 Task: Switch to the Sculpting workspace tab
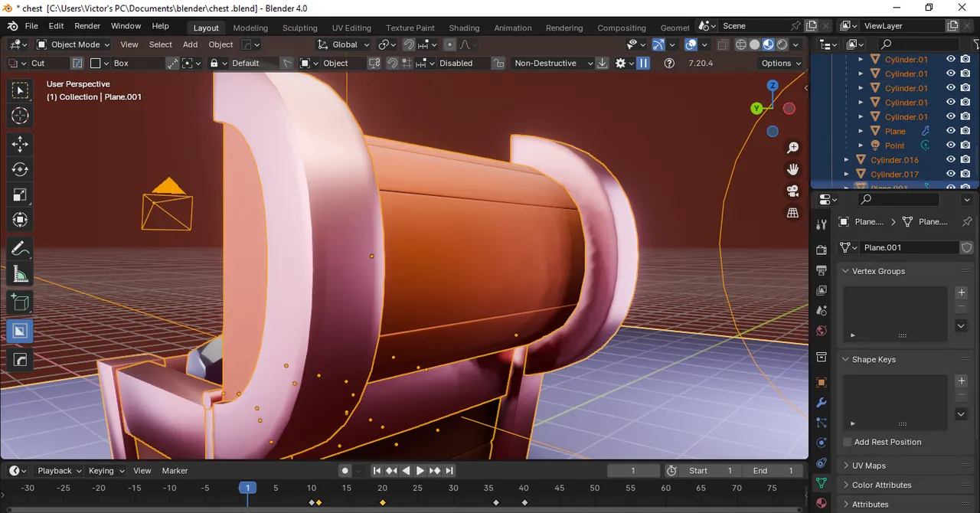pos(300,28)
